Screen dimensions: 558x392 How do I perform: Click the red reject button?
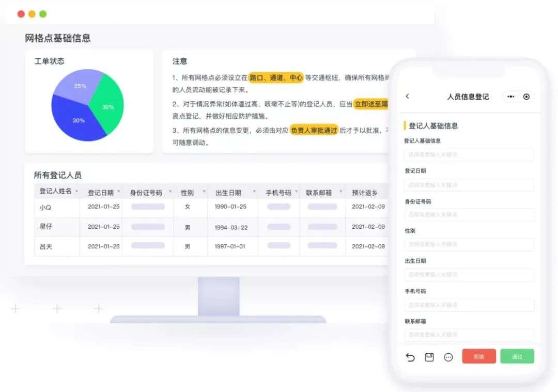click(479, 356)
